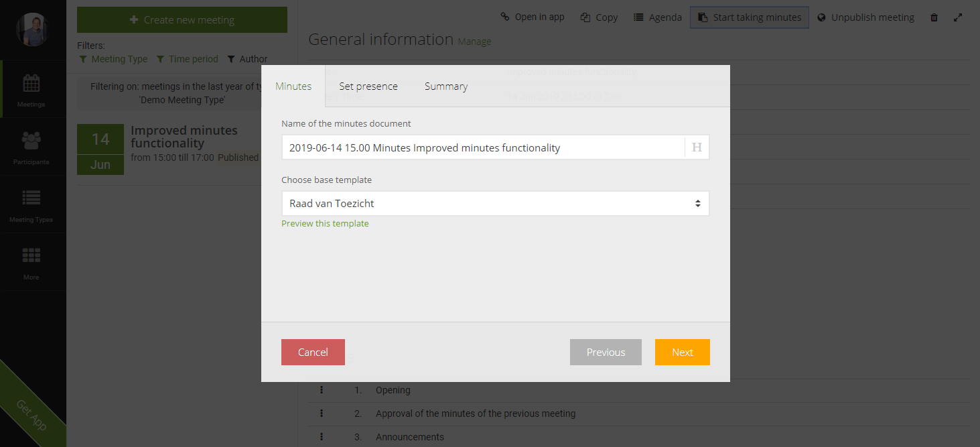Click the H icon in name field

[697, 147]
